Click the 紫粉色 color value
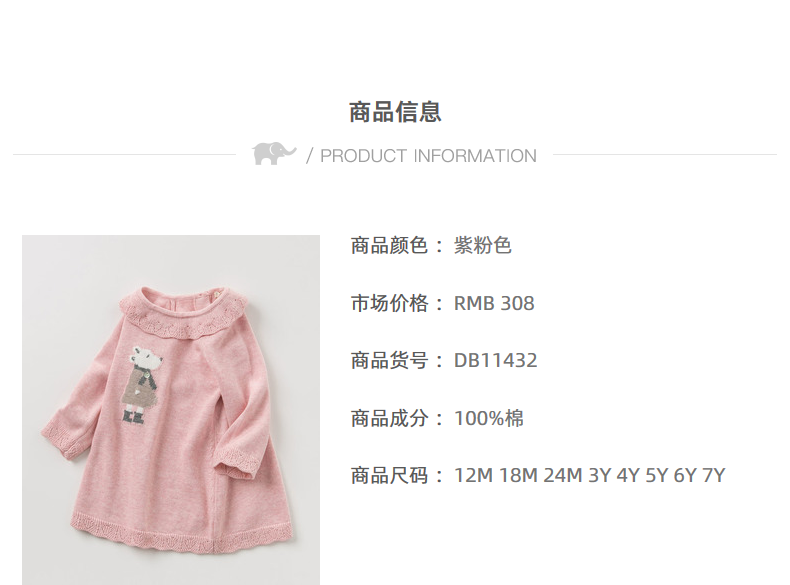This screenshot has width=790, height=585. pyautogui.click(x=483, y=246)
